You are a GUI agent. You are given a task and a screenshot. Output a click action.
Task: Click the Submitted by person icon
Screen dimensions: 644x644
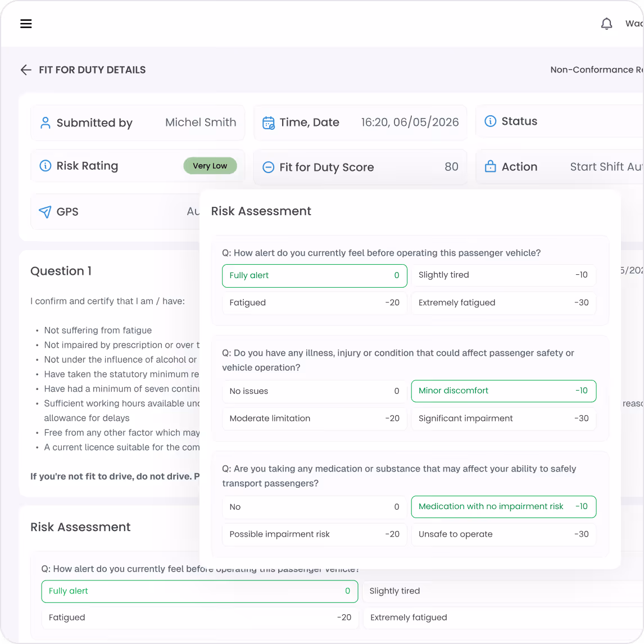pyautogui.click(x=46, y=123)
